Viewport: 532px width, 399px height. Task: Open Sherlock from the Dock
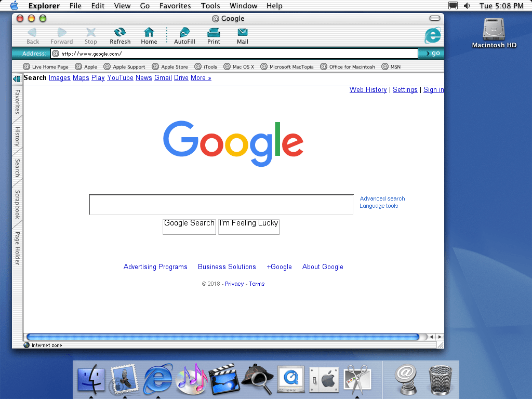coord(258,379)
